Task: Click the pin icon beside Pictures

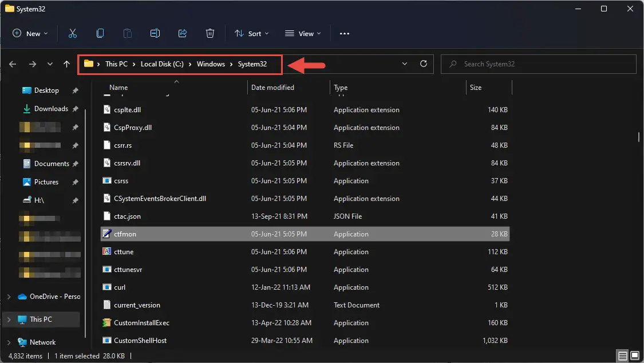Action: click(75, 182)
